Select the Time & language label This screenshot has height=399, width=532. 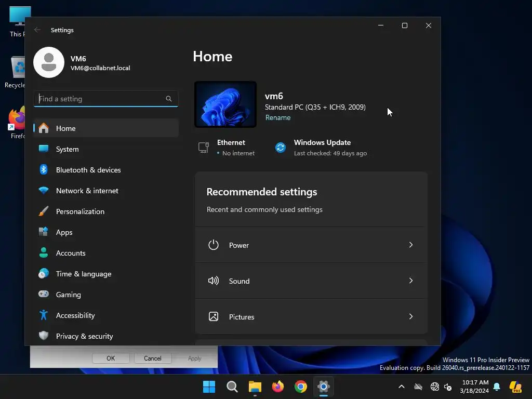(x=84, y=274)
